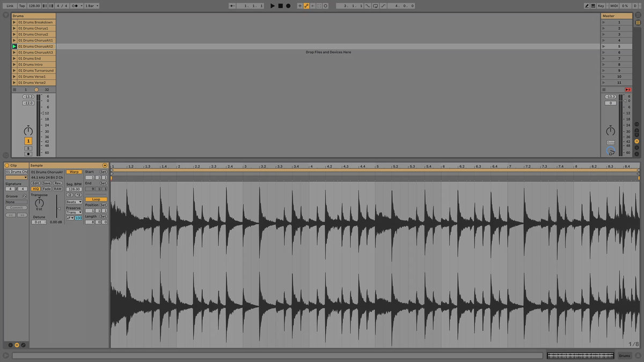Open the 1 Bar quantization menu

point(91,6)
